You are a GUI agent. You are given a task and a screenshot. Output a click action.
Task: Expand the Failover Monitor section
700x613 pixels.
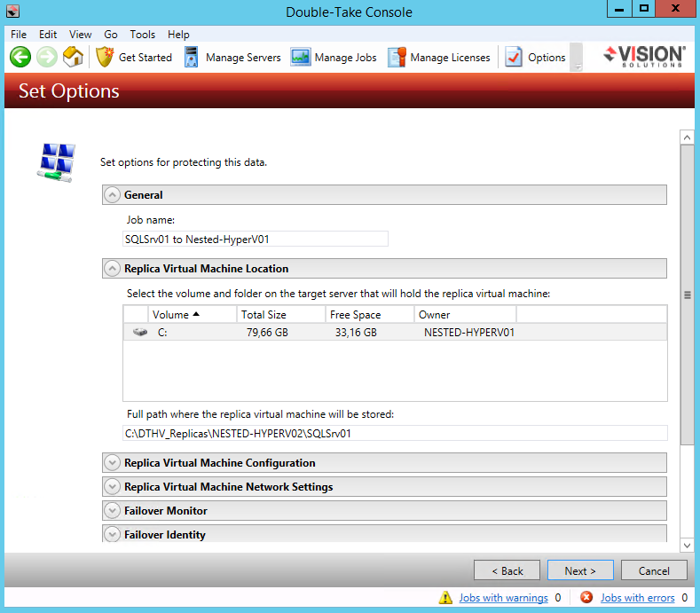click(112, 511)
